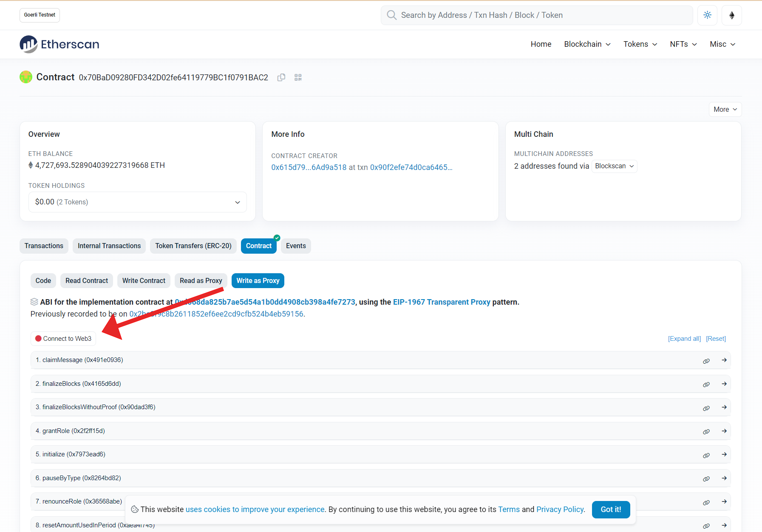Screen dimensions: 762x532
Task: Dismiss cookie notice with Got it!
Action: pos(610,509)
